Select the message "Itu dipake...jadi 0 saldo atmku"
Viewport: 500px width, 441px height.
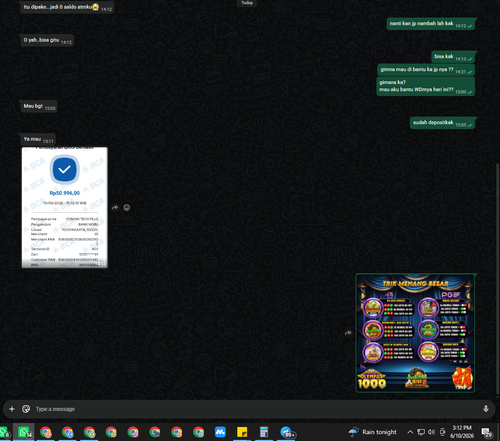(x=67, y=7)
